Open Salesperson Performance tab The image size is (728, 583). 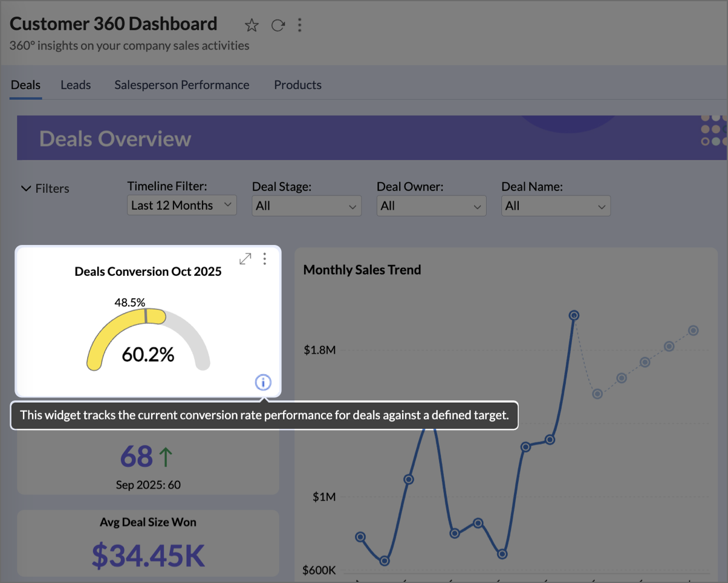click(x=182, y=85)
